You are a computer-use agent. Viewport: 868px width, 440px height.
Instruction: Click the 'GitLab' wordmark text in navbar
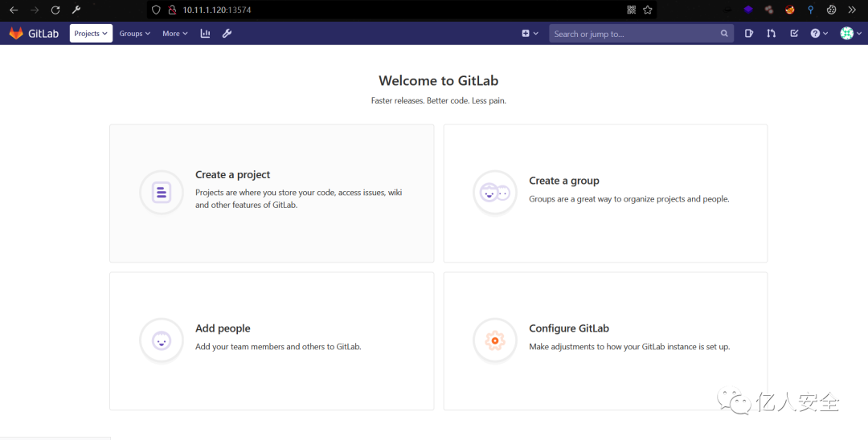[43, 34]
